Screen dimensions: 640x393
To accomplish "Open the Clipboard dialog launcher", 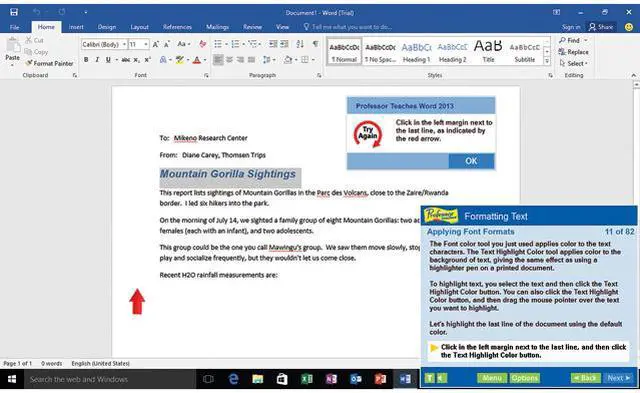I will tap(75, 75).
